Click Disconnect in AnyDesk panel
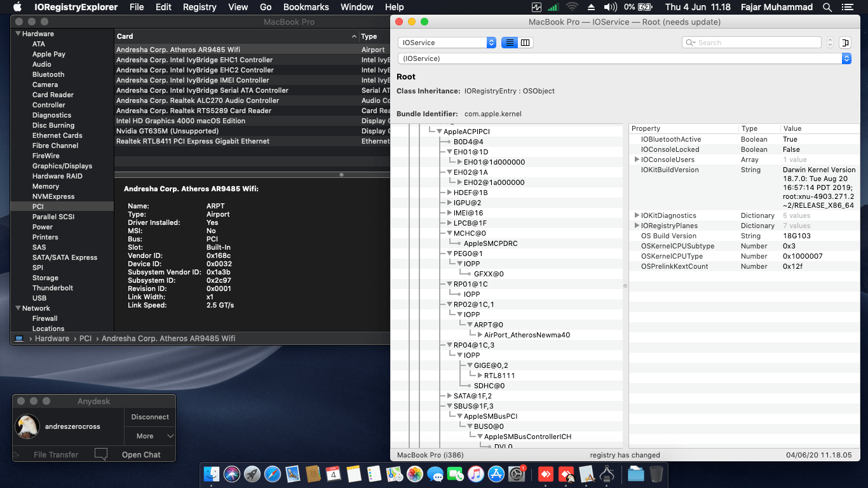This screenshot has height=488, width=868. click(150, 417)
